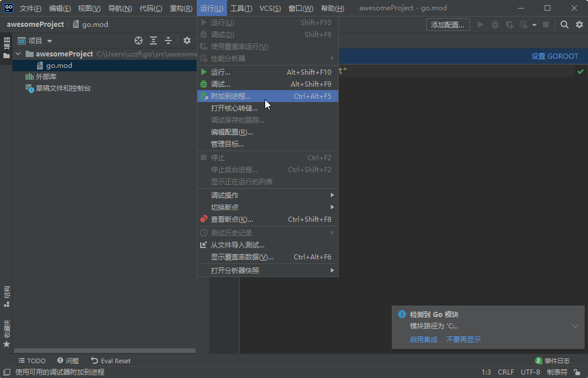588x378 pixels.
Task: Open the 帮助(H) menu
Action: point(332,8)
